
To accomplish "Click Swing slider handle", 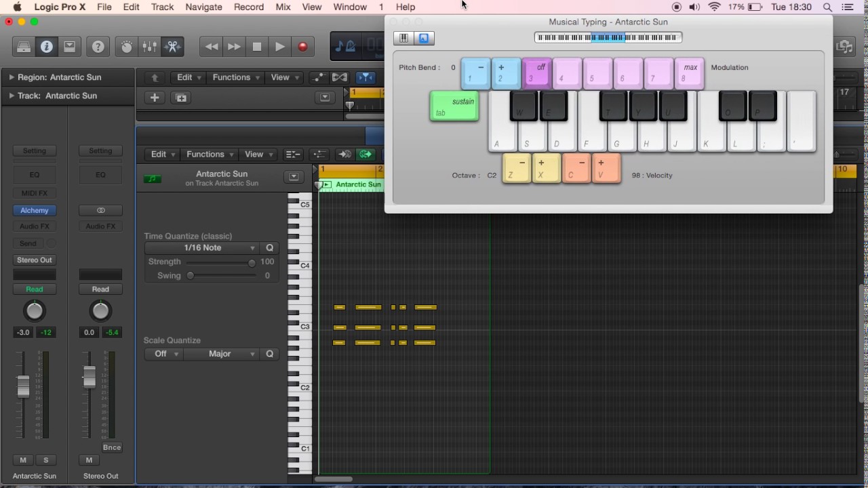I will [191, 276].
